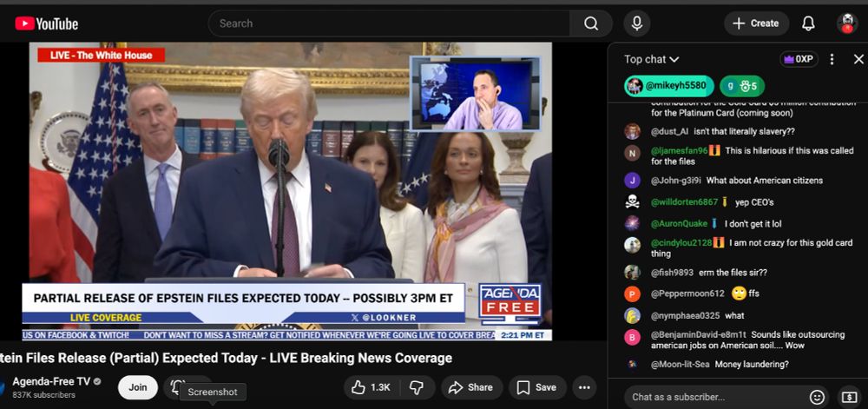Viewport: 868px width, 409px height.
Task: Click @Moon-lit-Sea user avatar
Action: tap(632, 364)
